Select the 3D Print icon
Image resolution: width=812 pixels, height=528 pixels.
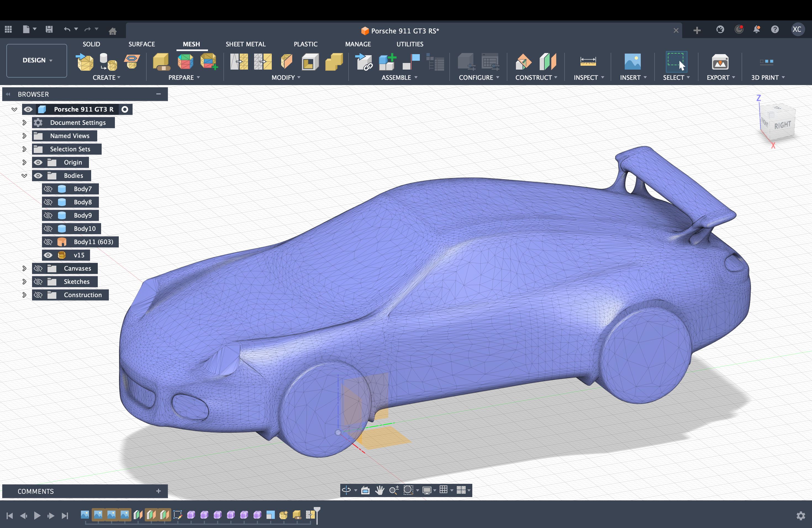[x=766, y=62]
